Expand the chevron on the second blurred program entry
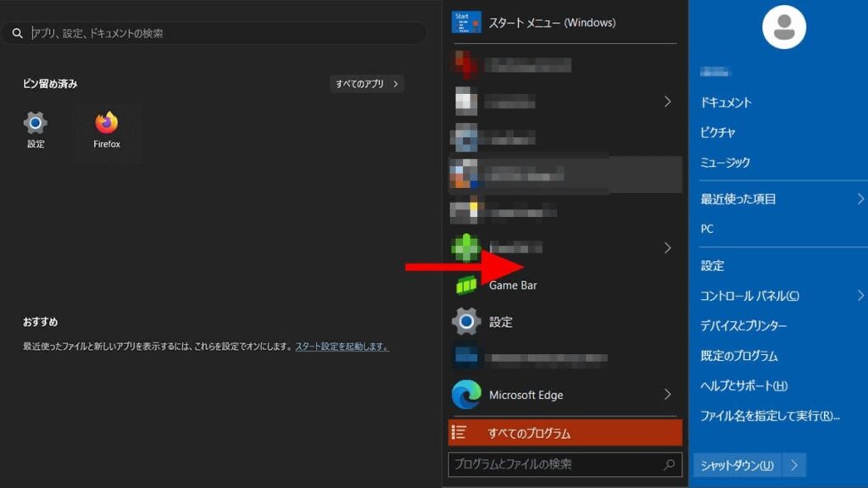 tap(667, 102)
